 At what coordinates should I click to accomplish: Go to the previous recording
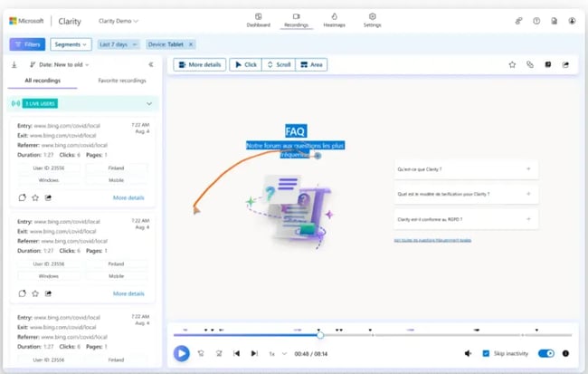[237, 353]
